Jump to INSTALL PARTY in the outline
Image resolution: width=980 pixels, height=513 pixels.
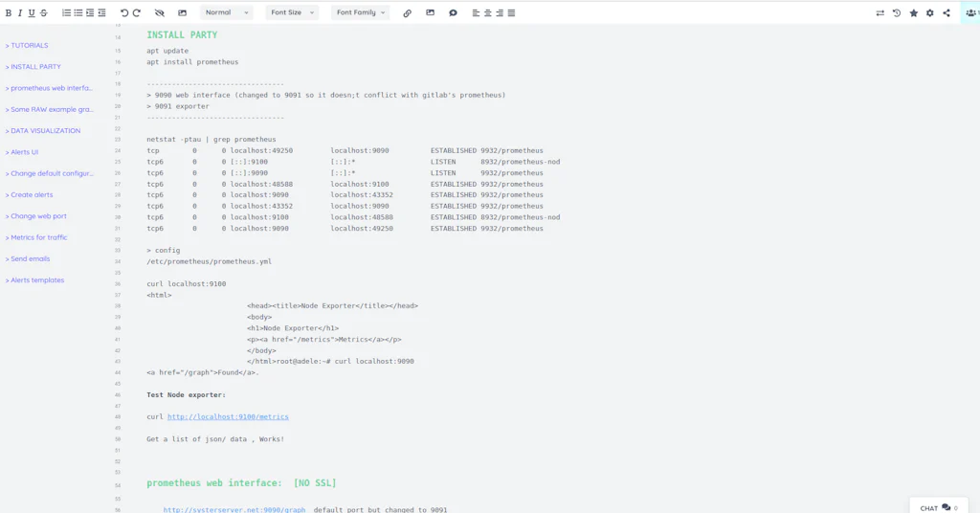33,67
